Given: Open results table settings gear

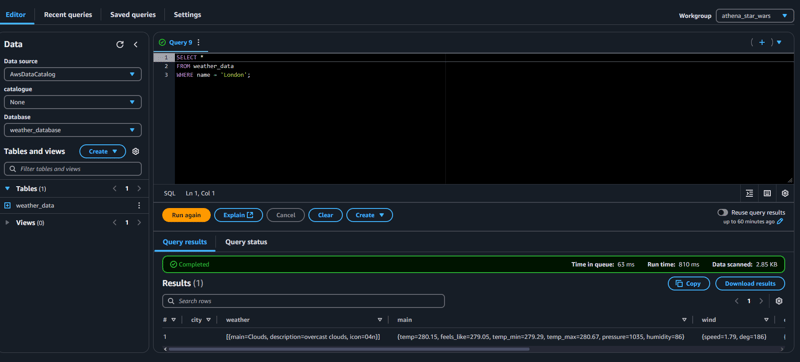Looking at the screenshot, I should (779, 301).
